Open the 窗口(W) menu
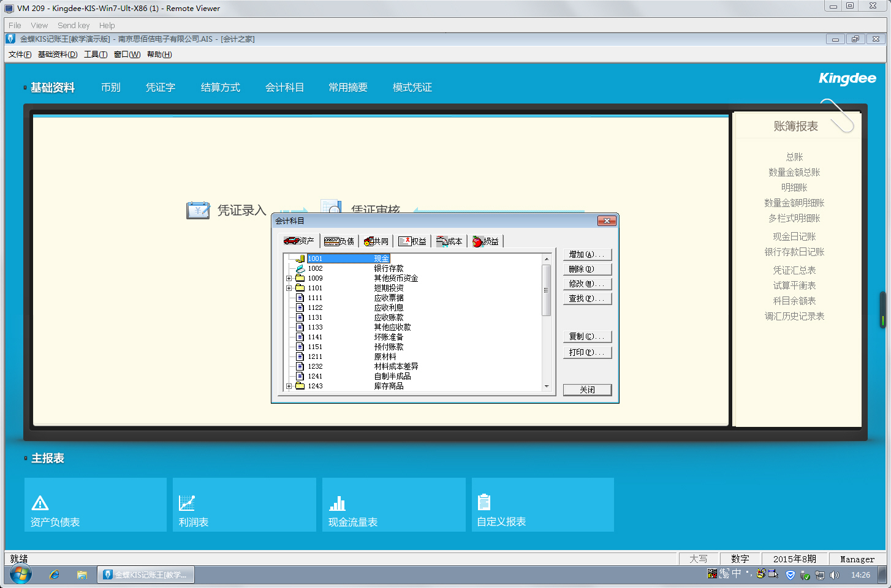Viewport: 891px width, 588px height. coord(127,55)
